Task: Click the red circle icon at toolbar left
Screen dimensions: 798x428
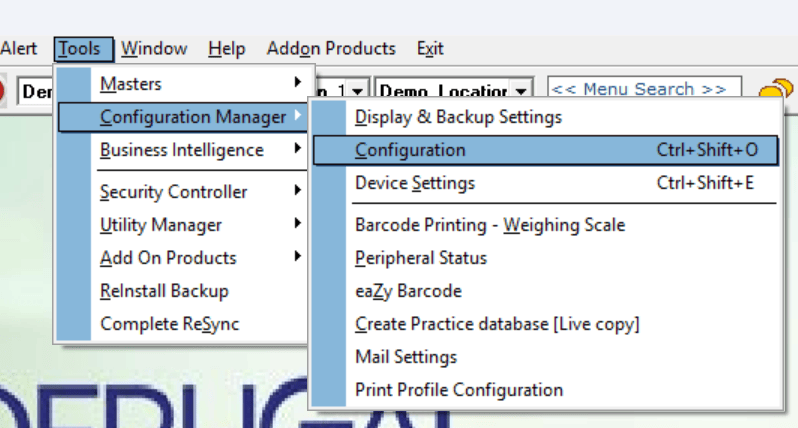Action: 4,91
